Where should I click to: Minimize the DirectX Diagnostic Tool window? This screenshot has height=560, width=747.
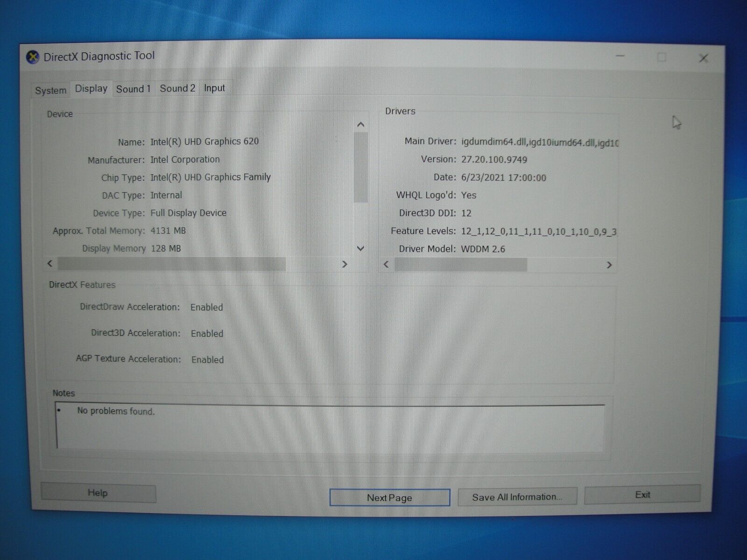coord(620,56)
